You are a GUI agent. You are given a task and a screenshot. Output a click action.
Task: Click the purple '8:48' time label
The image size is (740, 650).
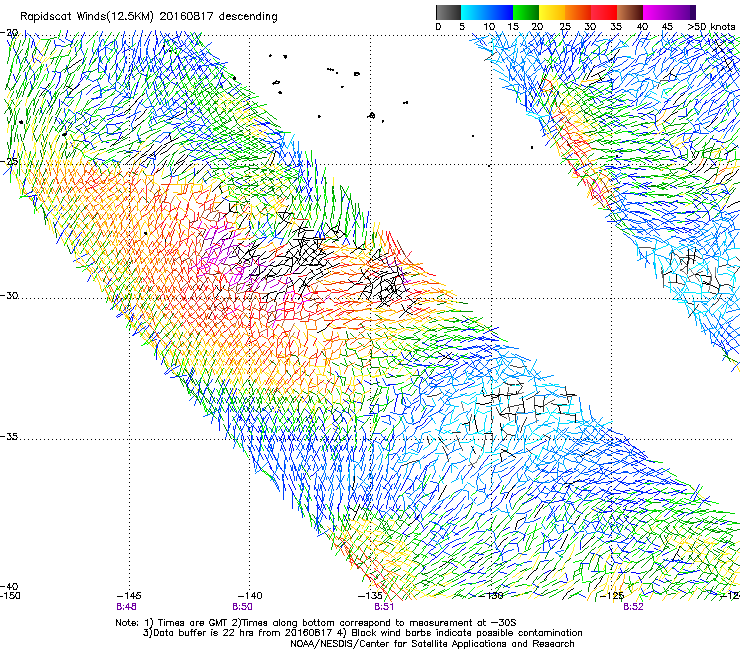click(x=126, y=607)
